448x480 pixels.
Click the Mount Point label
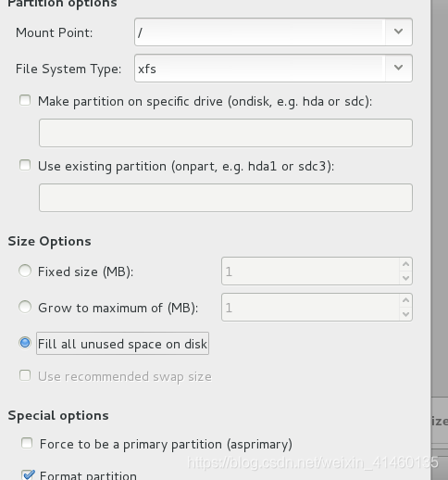55,32
